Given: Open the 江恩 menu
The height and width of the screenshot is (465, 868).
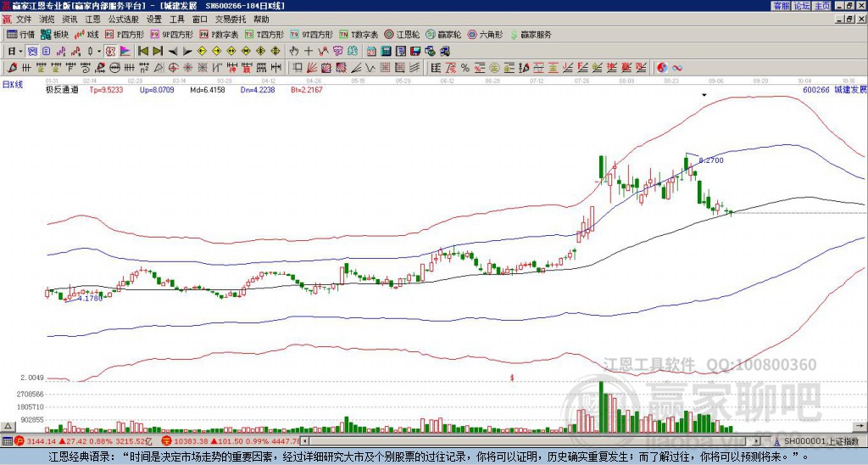Looking at the screenshot, I should pyautogui.click(x=92, y=20).
